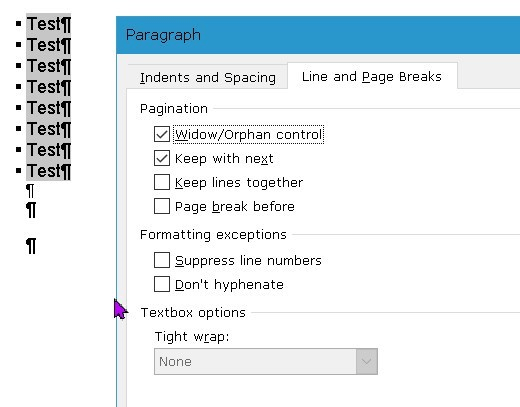Click the first Test bullet line
Screen dimensions: 520x407
click(49, 24)
